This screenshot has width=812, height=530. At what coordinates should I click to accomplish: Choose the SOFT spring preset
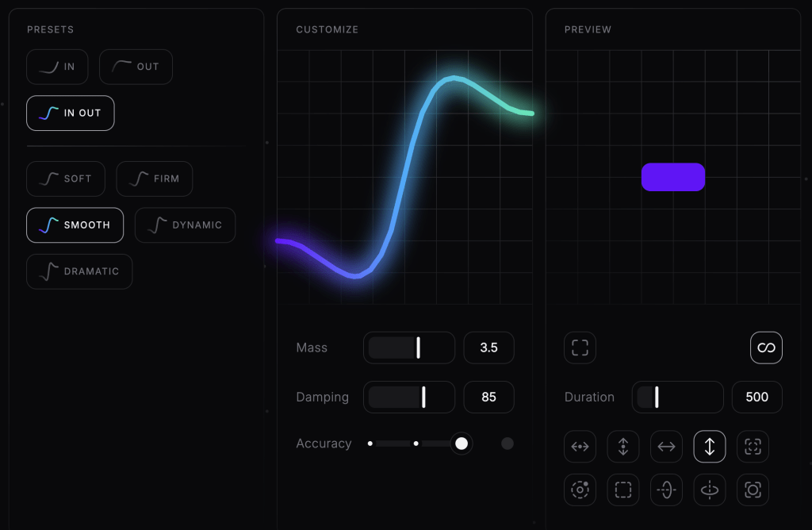(65, 179)
